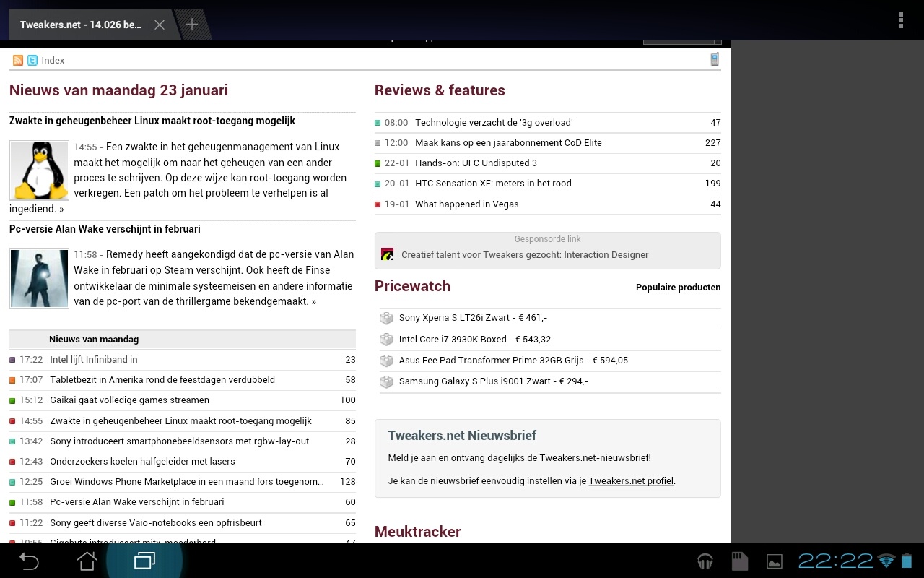Viewport: 924px width, 578px height.
Task: Click comment count 199 for HTC Sensation
Action: (713, 183)
